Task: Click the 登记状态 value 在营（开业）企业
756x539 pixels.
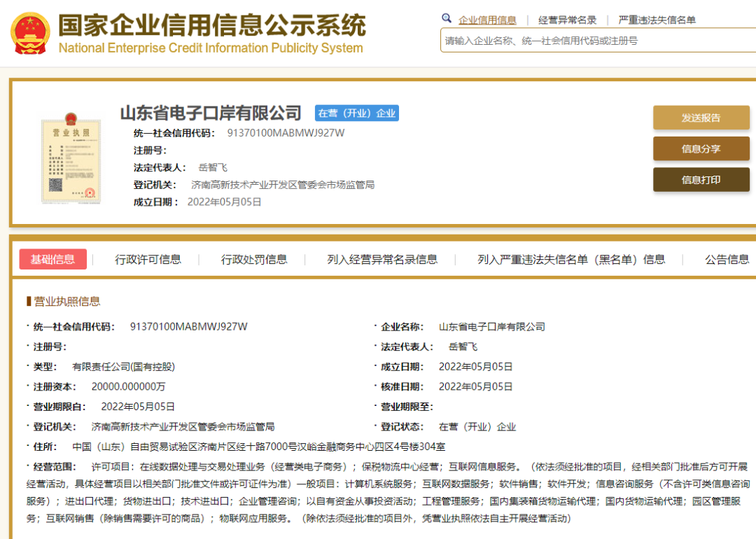Action: click(x=477, y=427)
